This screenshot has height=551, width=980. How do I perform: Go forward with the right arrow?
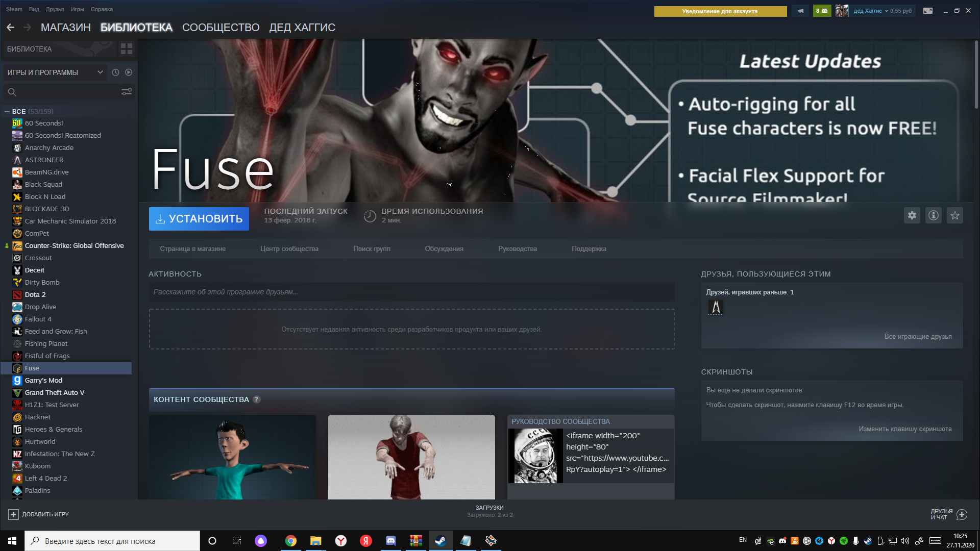coord(28,28)
